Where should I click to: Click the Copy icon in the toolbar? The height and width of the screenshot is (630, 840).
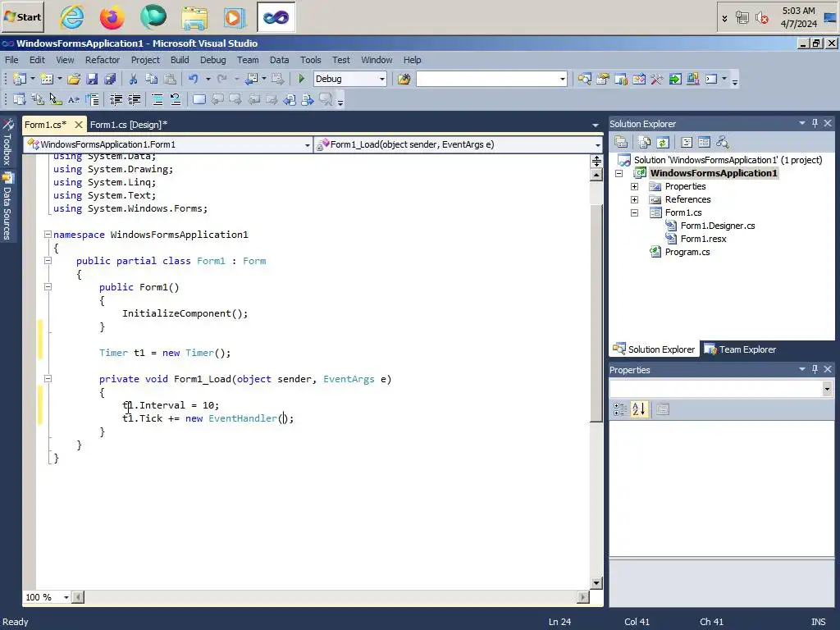click(x=152, y=80)
